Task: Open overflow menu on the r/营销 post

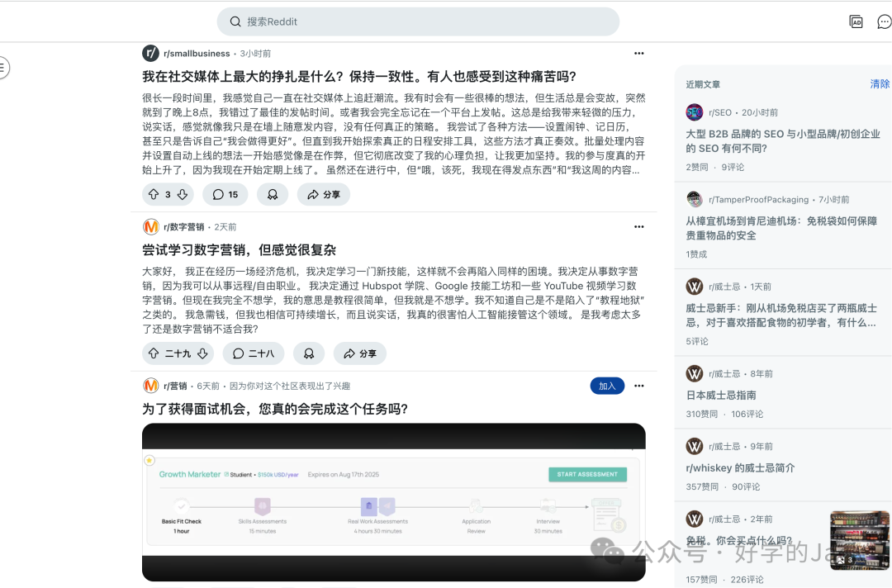Action: coord(638,386)
